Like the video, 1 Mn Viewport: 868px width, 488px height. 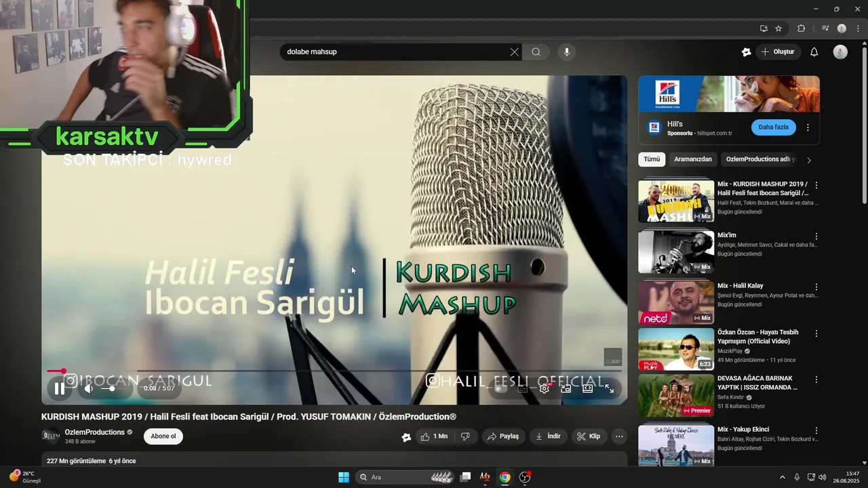[433, 436]
